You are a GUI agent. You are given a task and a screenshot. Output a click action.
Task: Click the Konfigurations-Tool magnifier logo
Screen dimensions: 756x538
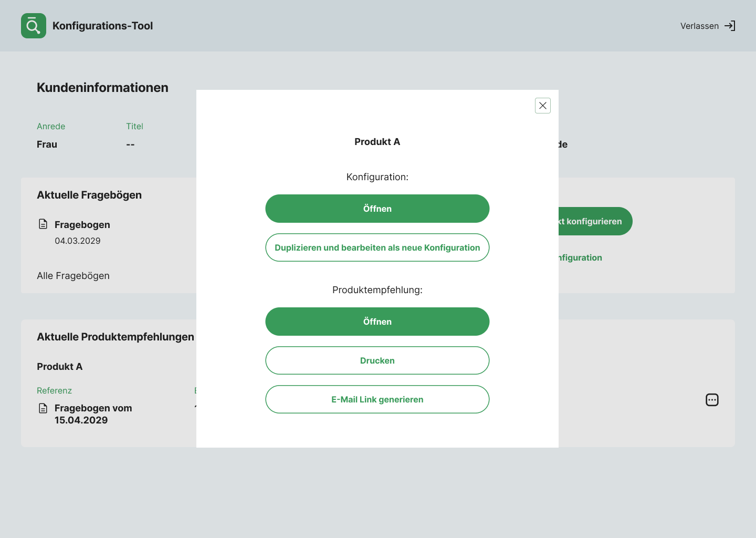tap(34, 26)
